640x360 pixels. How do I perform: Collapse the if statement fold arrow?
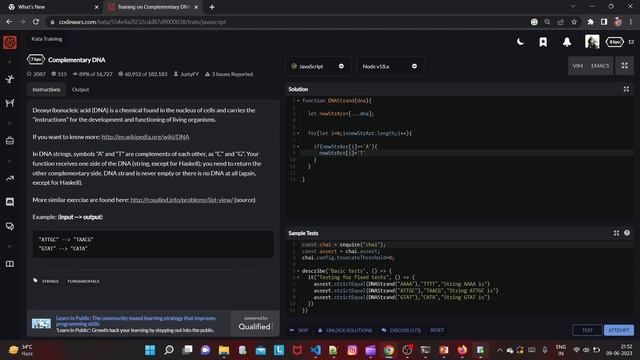[298, 146]
